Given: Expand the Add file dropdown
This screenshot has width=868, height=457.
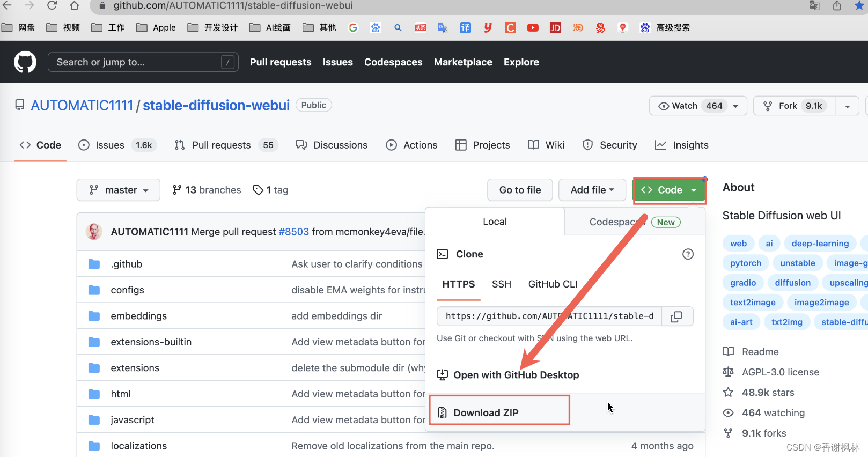Looking at the screenshot, I should [x=592, y=190].
